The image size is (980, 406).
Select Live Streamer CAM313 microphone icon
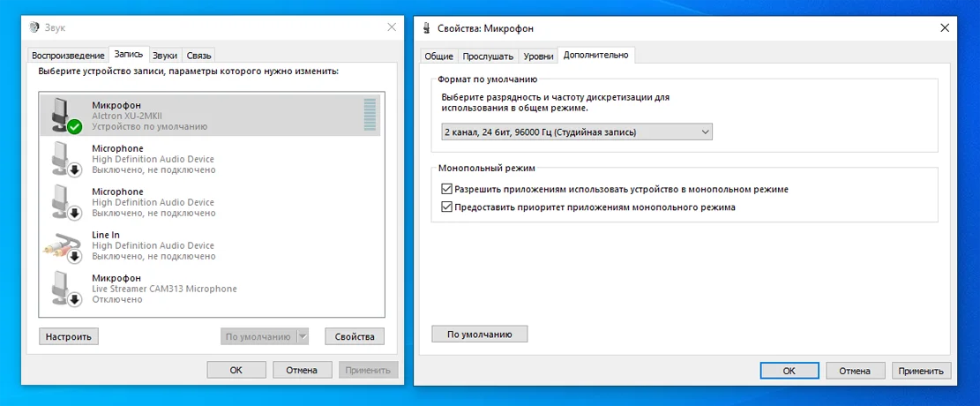point(66,289)
